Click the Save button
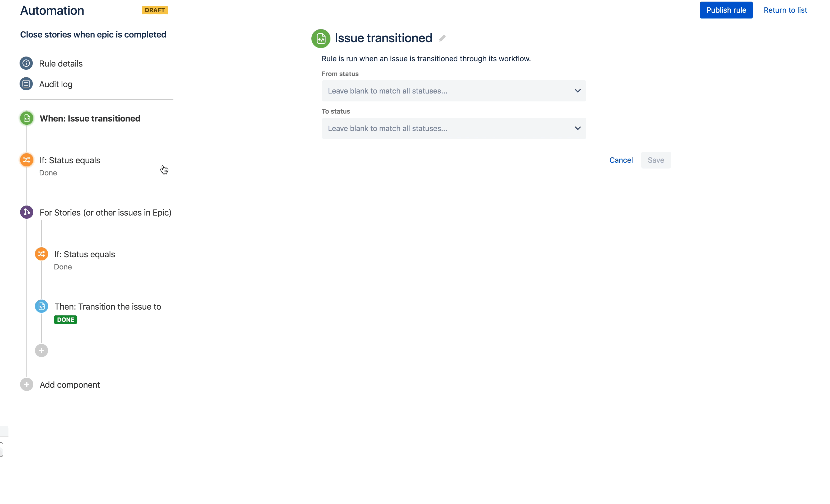 (656, 160)
